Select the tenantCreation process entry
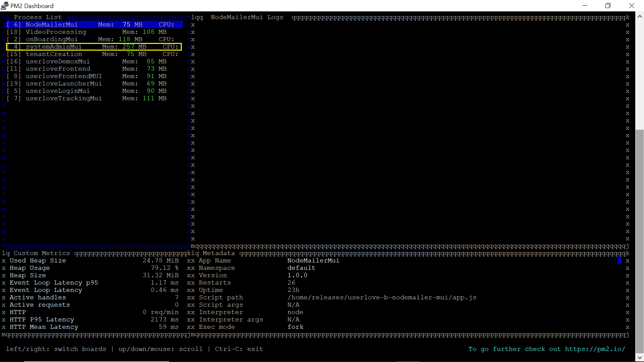The image size is (644, 362). [54, 54]
